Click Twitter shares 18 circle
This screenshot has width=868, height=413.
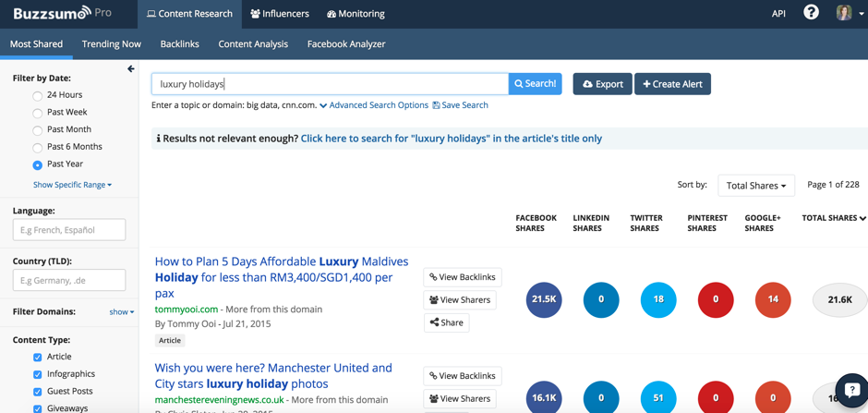[658, 299]
